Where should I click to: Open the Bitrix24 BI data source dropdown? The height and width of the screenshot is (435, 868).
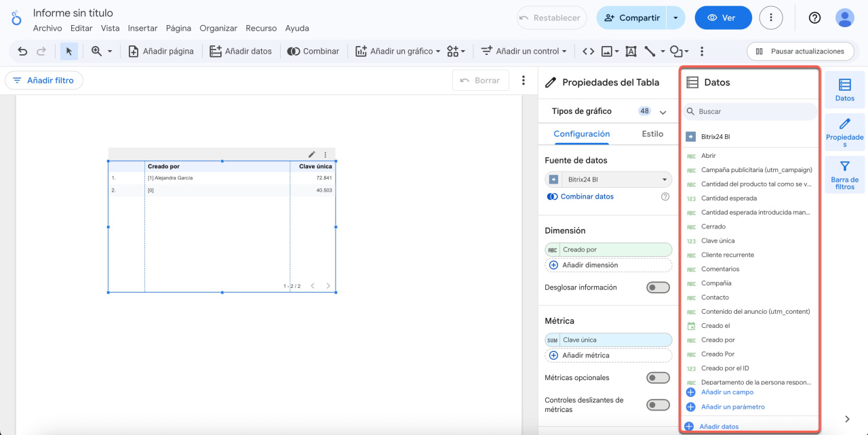pos(608,180)
